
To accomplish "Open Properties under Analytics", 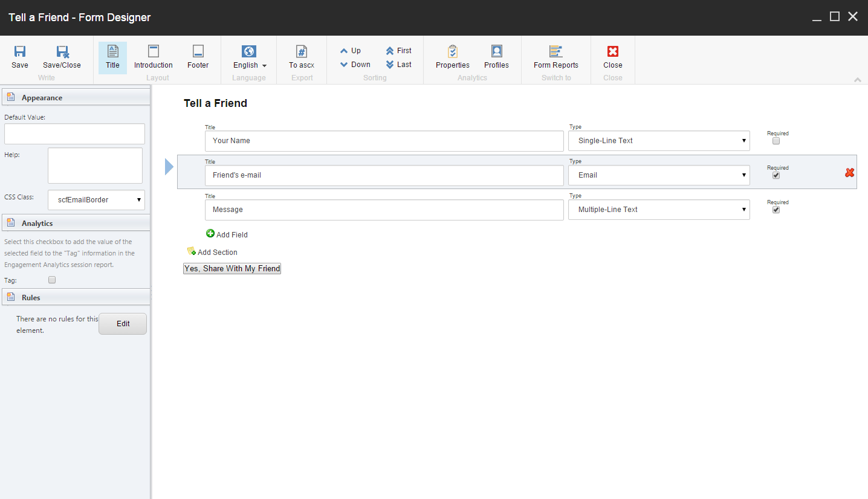I will [x=452, y=57].
